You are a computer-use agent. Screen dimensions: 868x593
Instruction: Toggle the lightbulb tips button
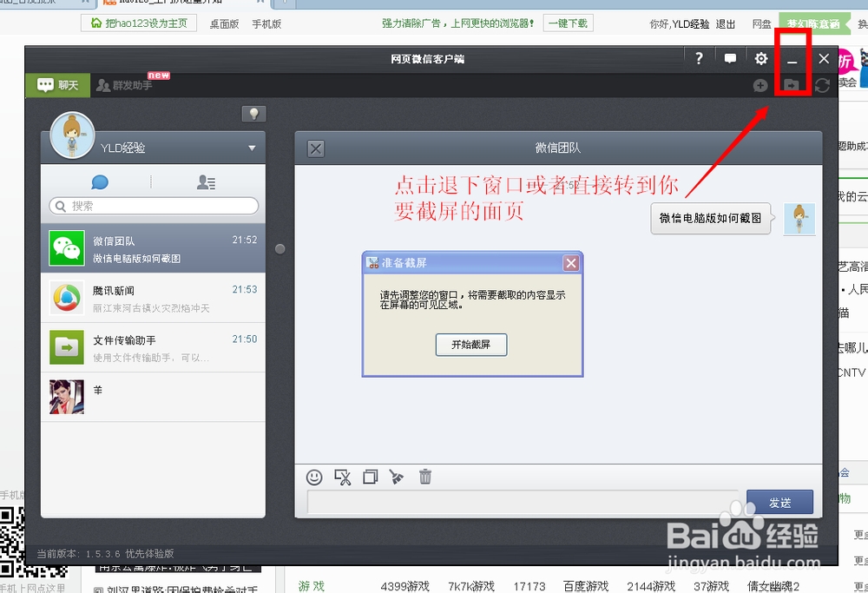coord(253,114)
